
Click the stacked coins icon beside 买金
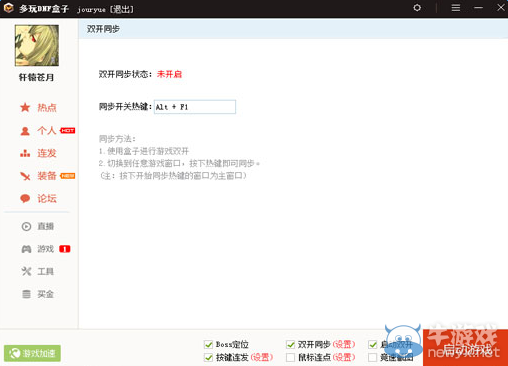pos(26,294)
